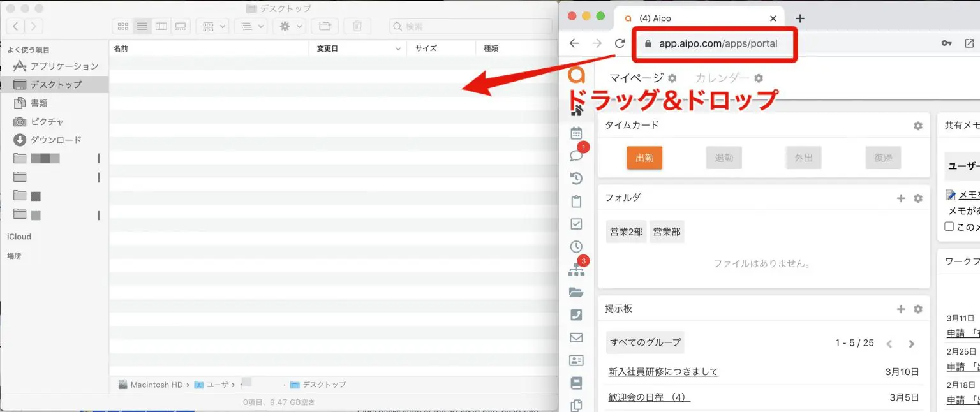
Task: Click the 復帰 button
Action: [x=884, y=158]
